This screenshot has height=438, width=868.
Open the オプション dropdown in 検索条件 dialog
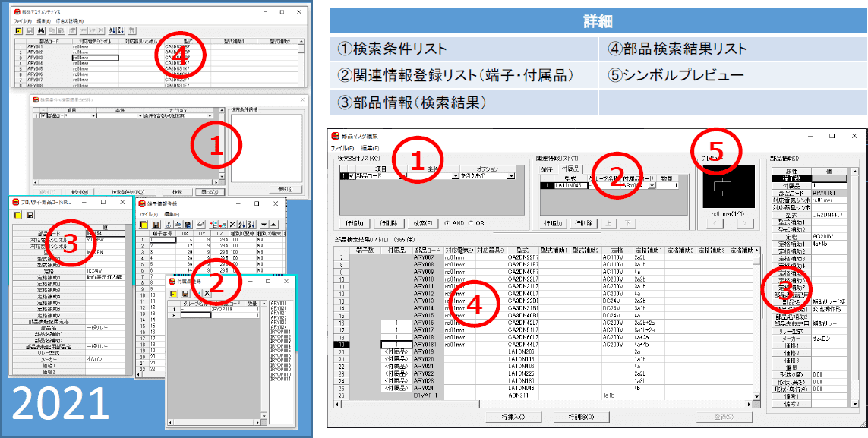(210, 115)
